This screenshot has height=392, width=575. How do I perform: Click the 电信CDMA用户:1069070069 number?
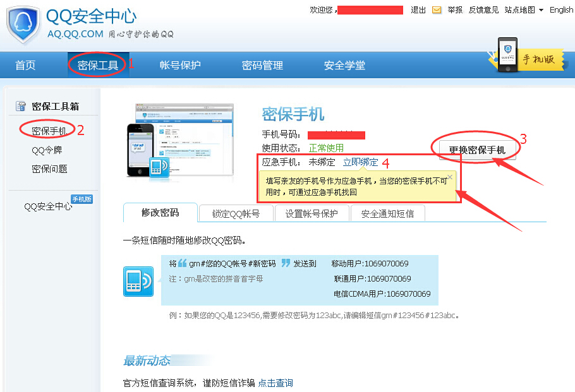click(x=382, y=294)
